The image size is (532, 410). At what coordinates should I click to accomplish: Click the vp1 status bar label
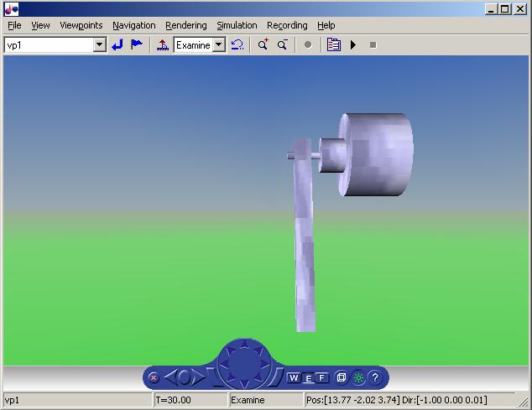[13, 400]
